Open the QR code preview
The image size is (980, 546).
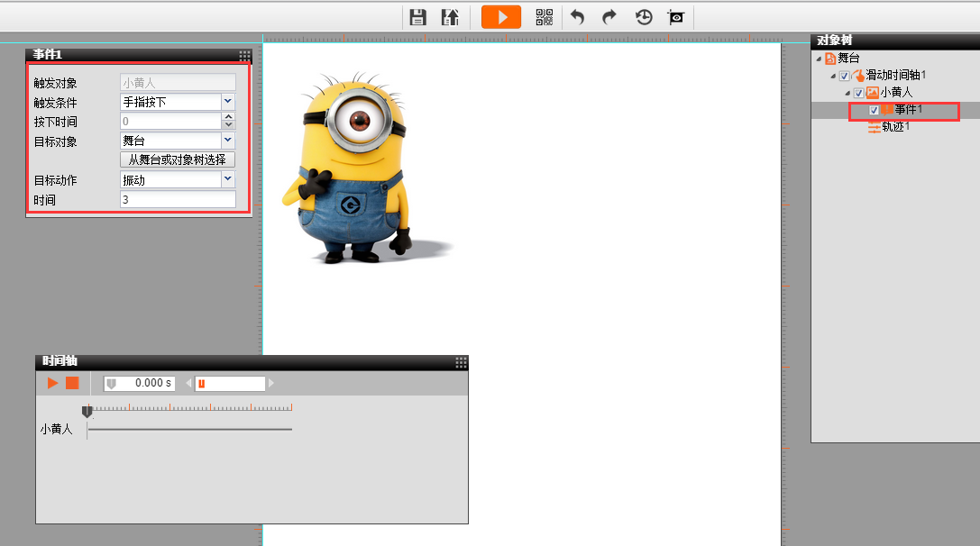point(545,17)
